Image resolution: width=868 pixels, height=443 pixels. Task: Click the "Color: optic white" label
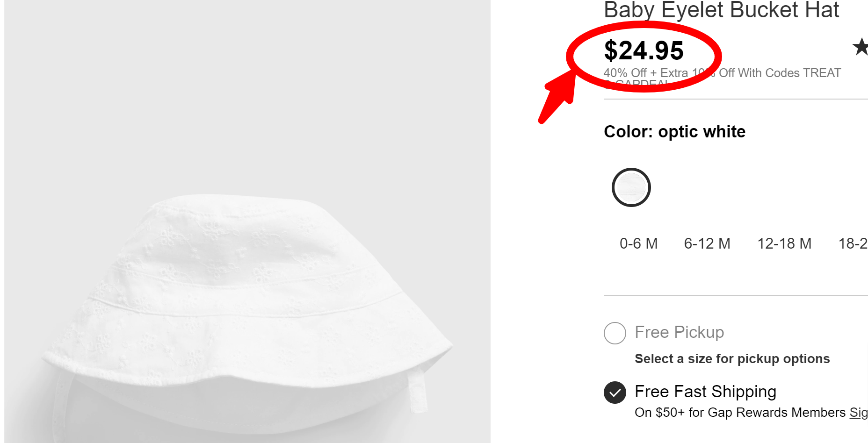click(x=674, y=132)
